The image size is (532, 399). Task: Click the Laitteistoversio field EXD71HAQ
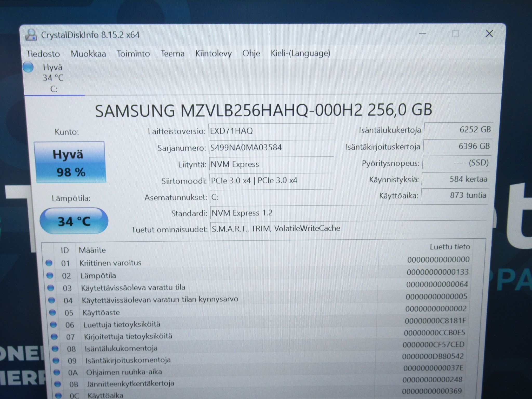[x=271, y=130]
